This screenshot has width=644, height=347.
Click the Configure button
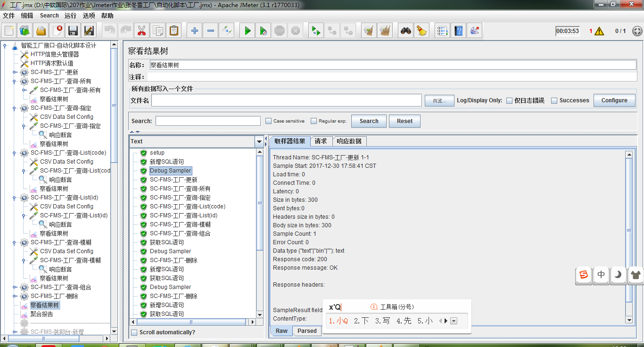click(614, 100)
